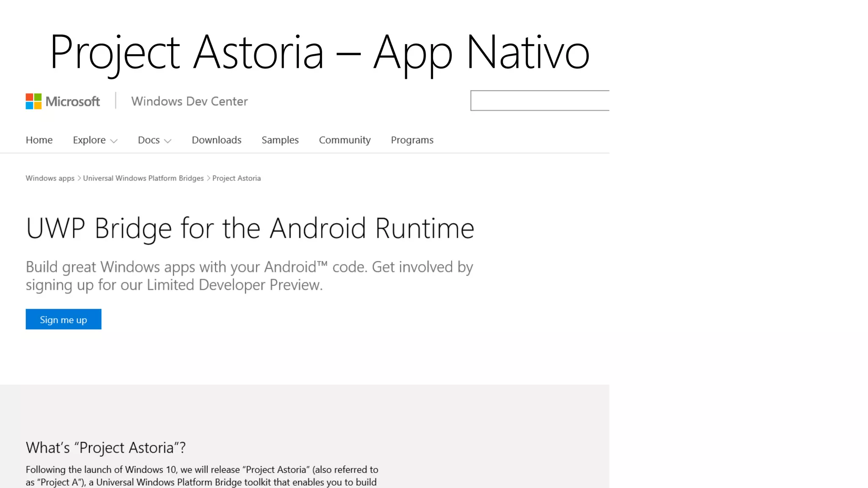This screenshot has height=488, width=868.
Task: Click the breadcrumb arrow after Windows apps
Action: (79, 178)
